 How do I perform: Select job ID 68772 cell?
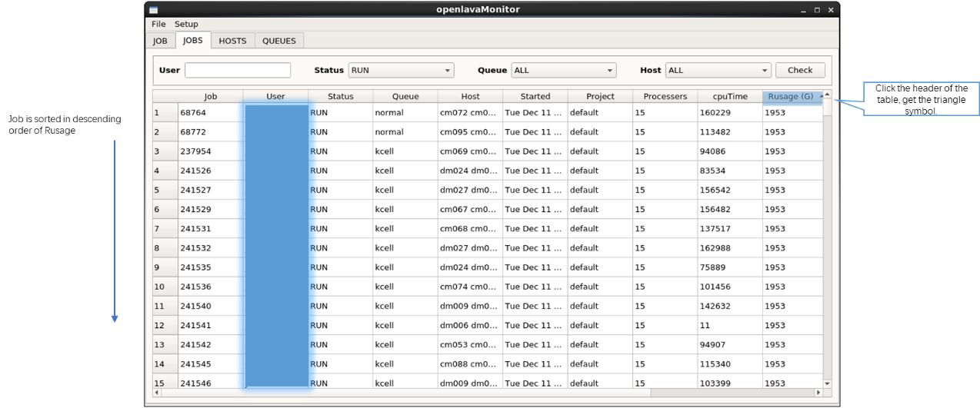tap(211, 132)
